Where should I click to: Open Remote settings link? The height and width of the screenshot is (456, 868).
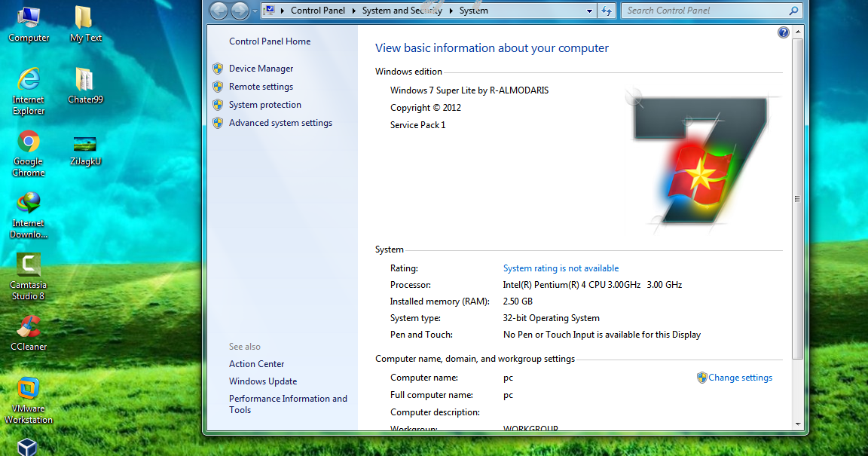[261, 87]
